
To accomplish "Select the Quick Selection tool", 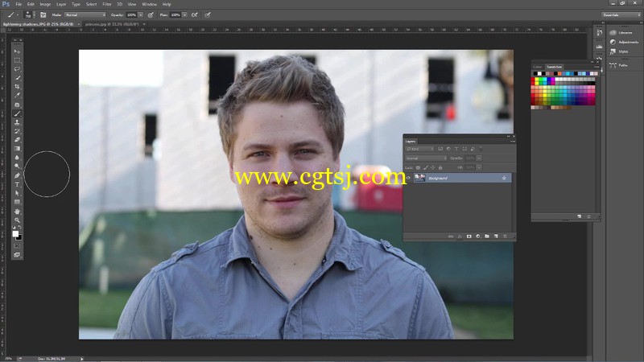I will click(x=17, y=78).
